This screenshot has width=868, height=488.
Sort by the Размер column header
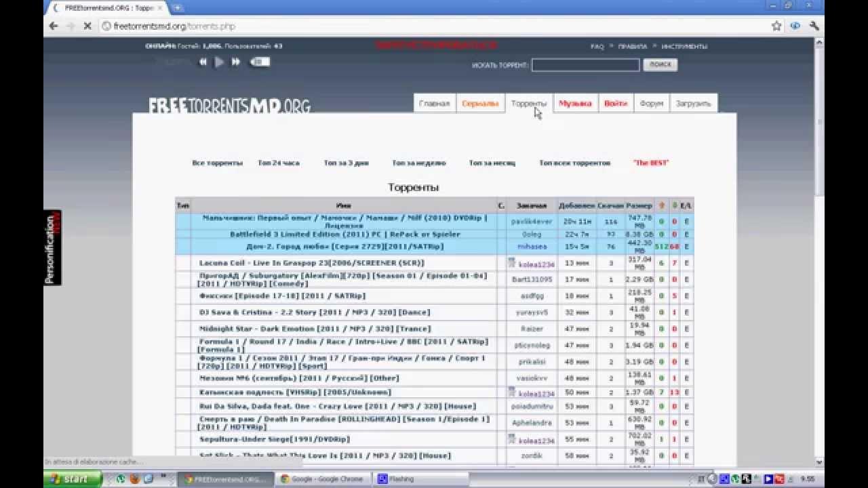tap(639, 205)
